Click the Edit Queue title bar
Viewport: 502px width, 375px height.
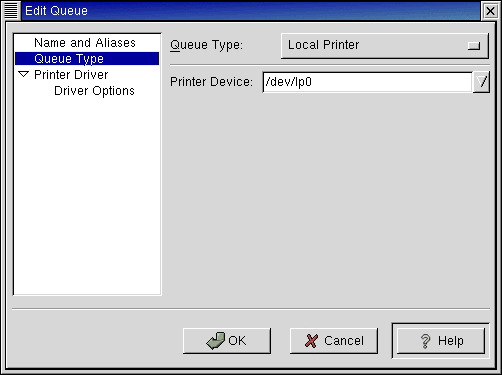250,11
